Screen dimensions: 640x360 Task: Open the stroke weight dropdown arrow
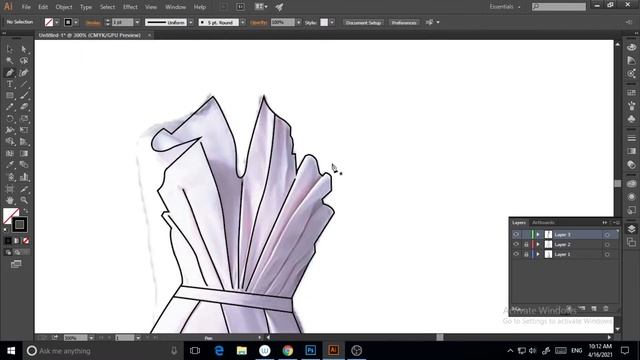click(x=137, y=22)
